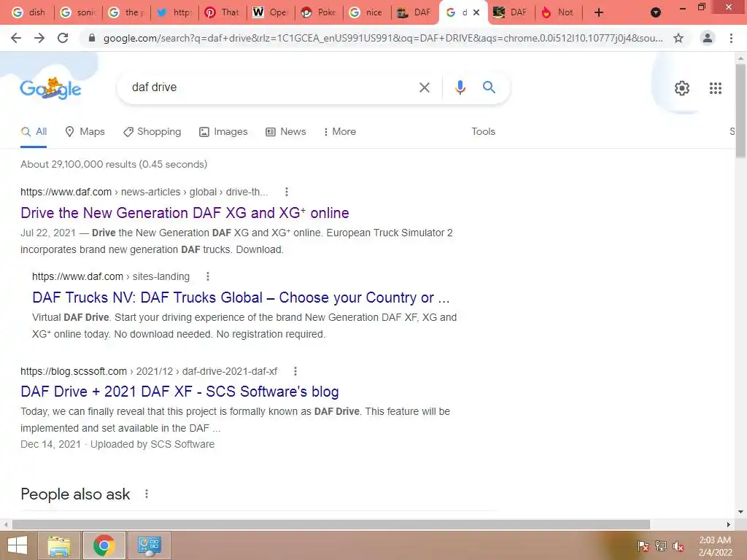The image size is (747, 560).
Task: Open a new tab with the plus icon
Action: pos(599,12)
